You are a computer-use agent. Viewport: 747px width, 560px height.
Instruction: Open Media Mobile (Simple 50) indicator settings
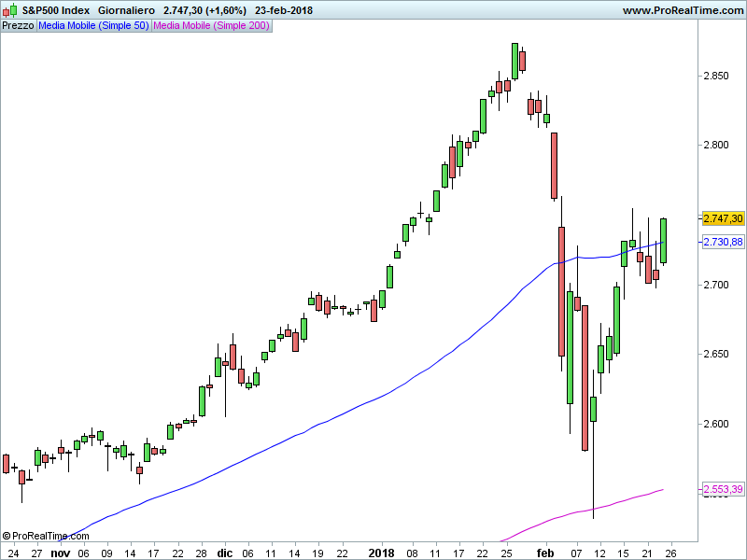point(93,26)
